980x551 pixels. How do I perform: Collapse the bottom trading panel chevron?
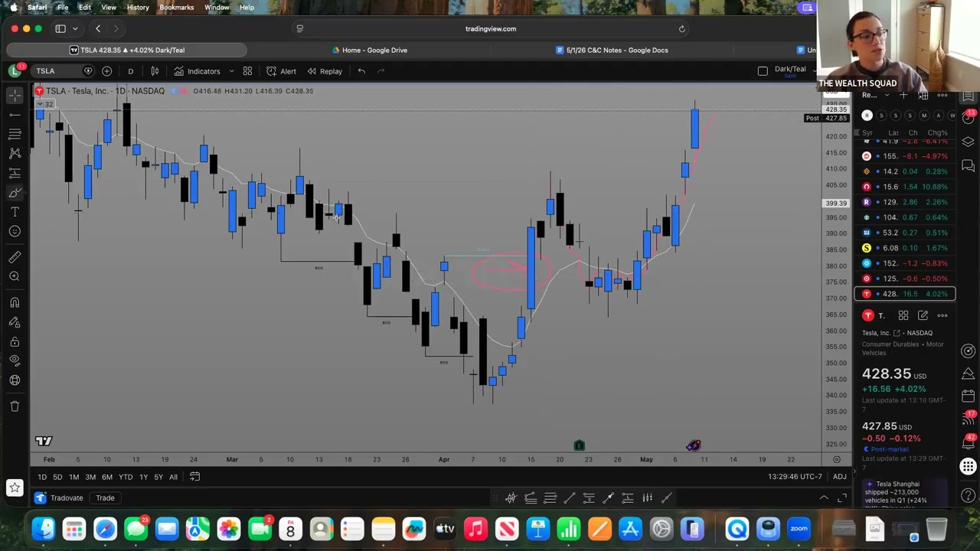[x=824, y=498]
